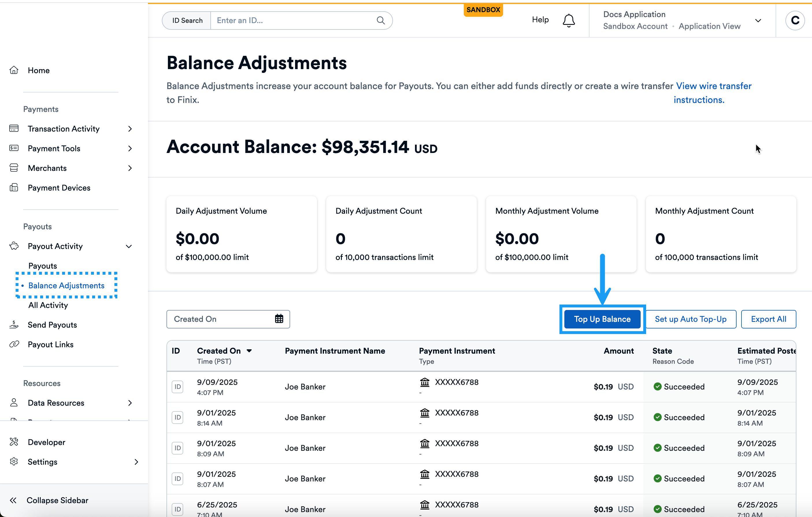Click the Payment Devices icon
This screenshot has width=812, height=517.
click(x=14, y=188)
